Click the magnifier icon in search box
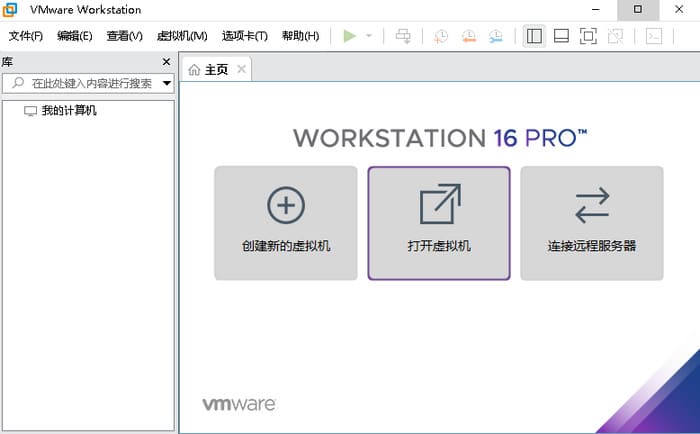This screenshot has height=434, width=700. [x=18, y=83]
